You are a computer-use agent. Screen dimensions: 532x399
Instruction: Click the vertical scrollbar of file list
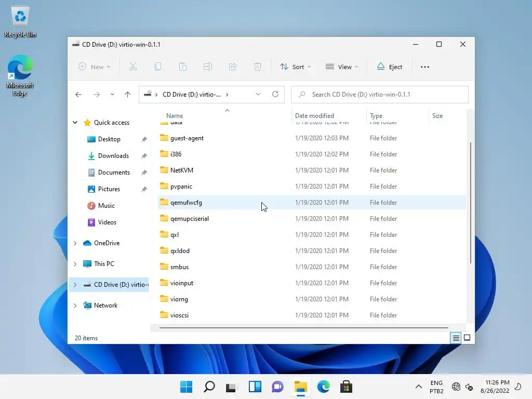click(471, 203)
